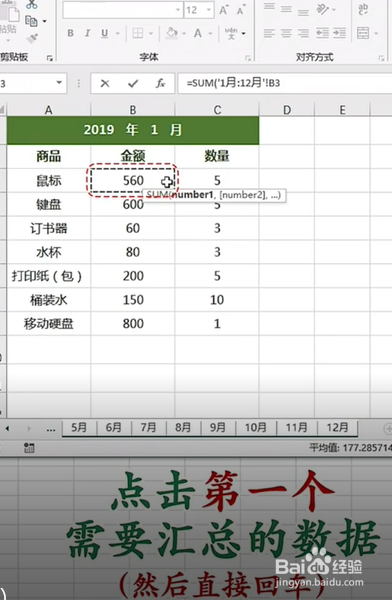Click the Align Right icon
Viewport: 392px width, 600px height.
point(303,33)
